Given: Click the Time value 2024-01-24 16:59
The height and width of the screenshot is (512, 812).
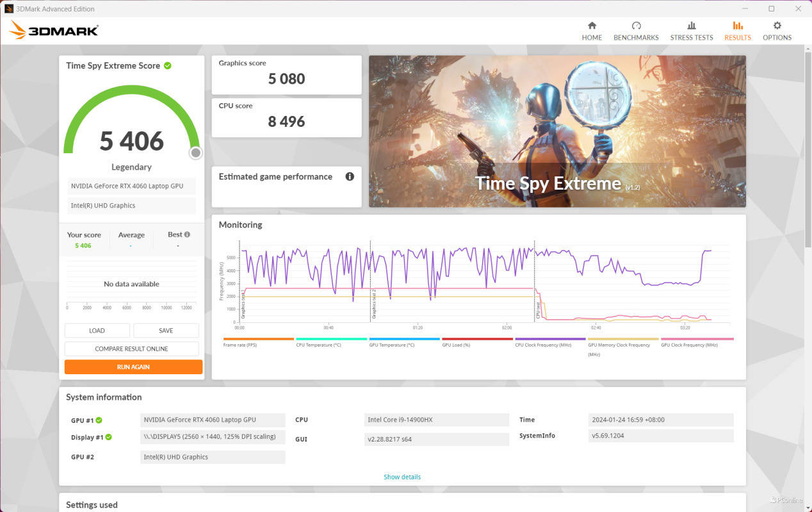Looking at the screenshot, I should click(661, 420).
